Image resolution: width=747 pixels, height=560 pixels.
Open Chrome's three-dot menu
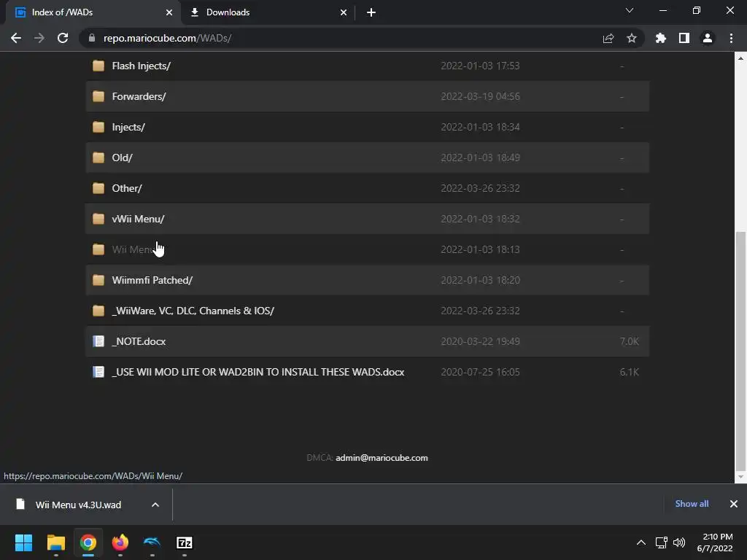pos(731,38)
